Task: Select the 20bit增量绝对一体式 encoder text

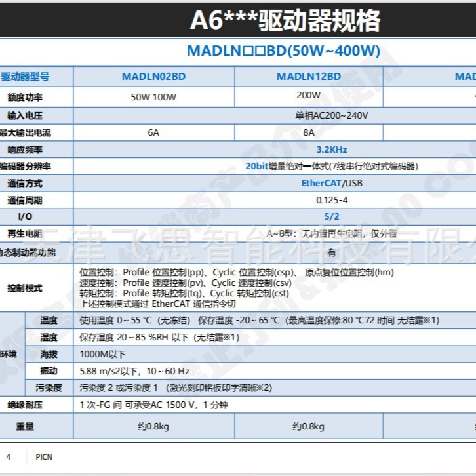Action: coord(332,167)
